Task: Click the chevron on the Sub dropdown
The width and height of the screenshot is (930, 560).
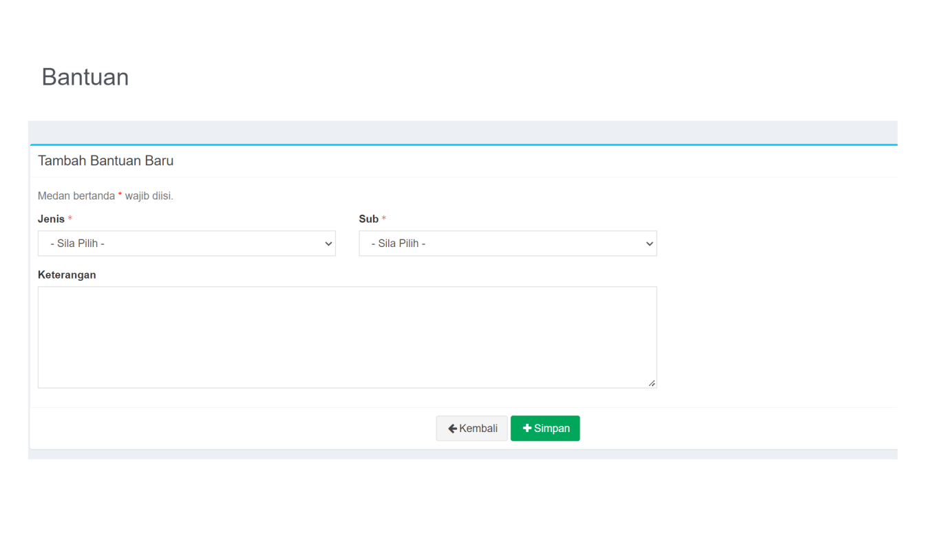Action: tap(648, 243)
